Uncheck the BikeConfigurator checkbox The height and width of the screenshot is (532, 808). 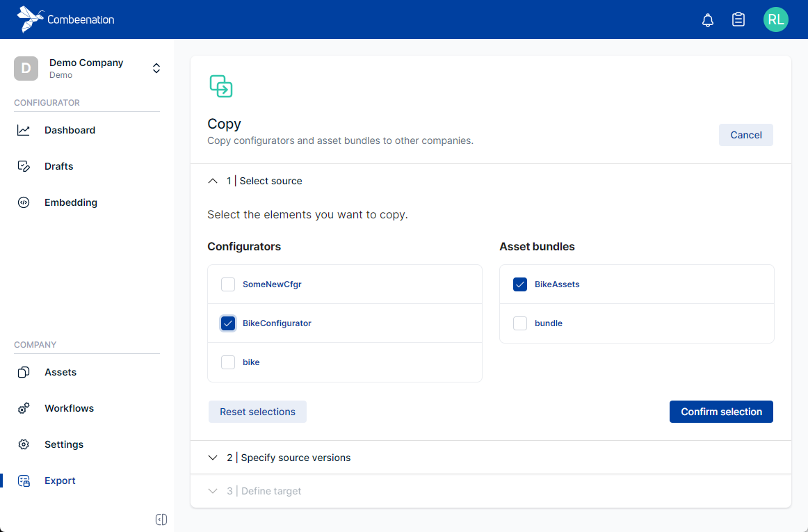(x=228, y=323)
